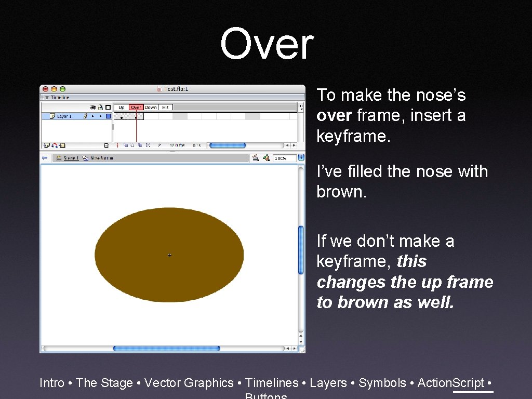
Task: Add a motion guide layer
Action: click(x=54, y=145)
